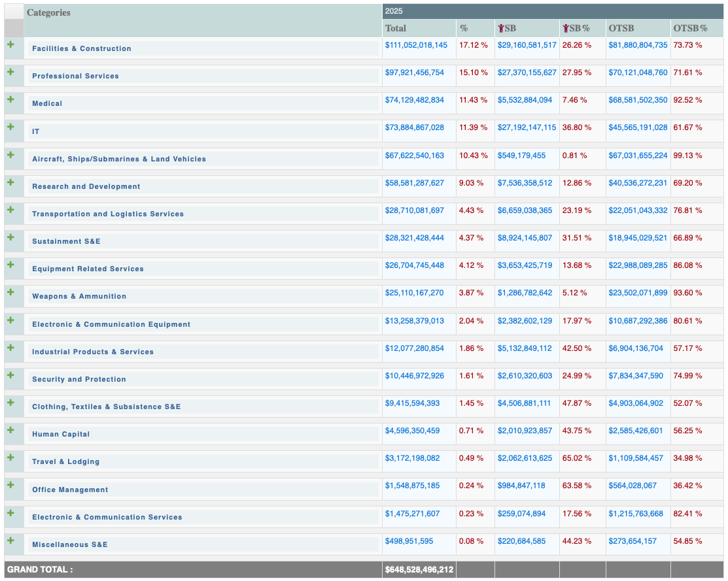
Task: Click plus icon next to Travel & Lodging
Action: pos(10,457)
